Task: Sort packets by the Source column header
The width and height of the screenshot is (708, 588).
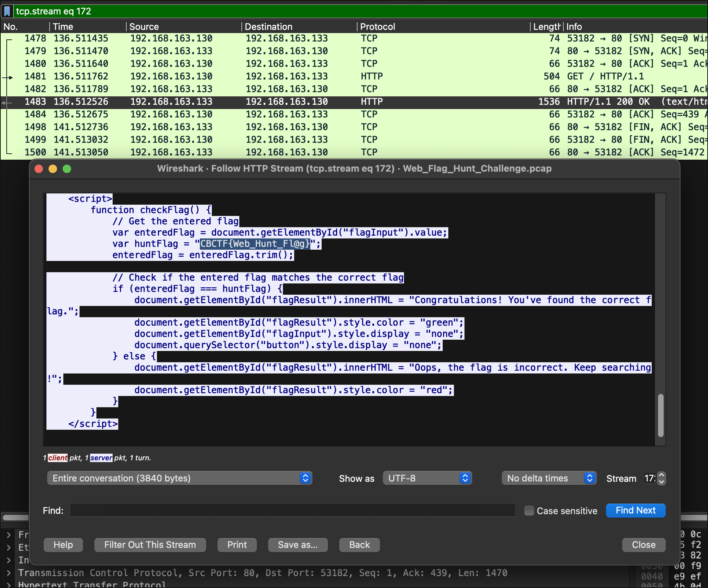Action: pyautogui.click(x=144, y=27)
